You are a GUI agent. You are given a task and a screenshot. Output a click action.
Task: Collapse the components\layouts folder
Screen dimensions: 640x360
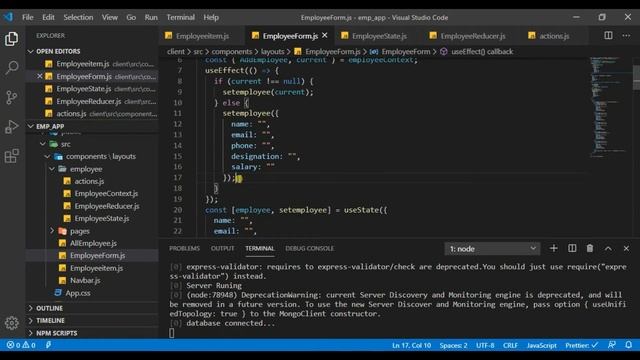[x=47, y=156]
